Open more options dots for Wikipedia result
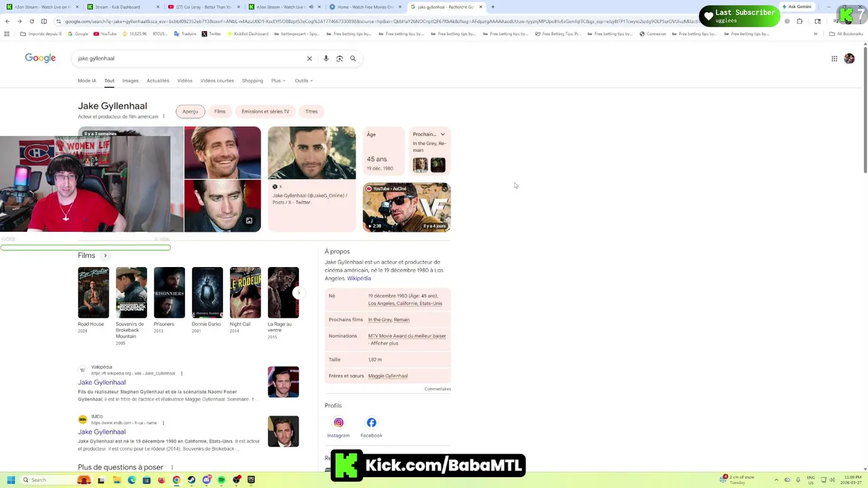The width and height of the screenshot is (868, 488). pos(182,373)
